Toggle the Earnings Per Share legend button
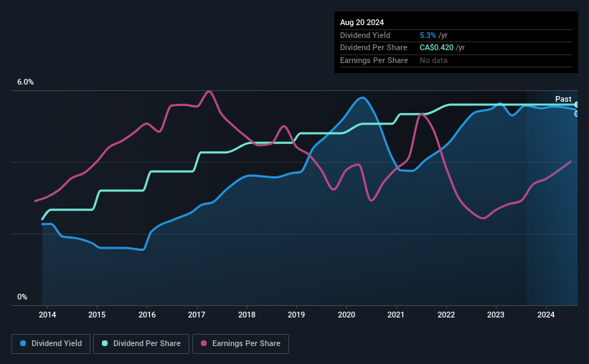This screenshot has height=364, width=589. 240,344
